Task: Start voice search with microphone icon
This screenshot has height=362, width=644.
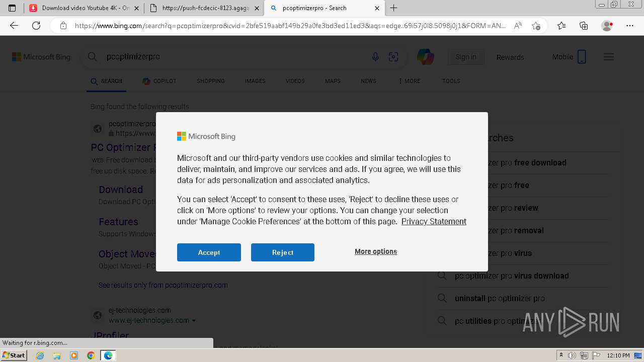Action: [375, 57]
